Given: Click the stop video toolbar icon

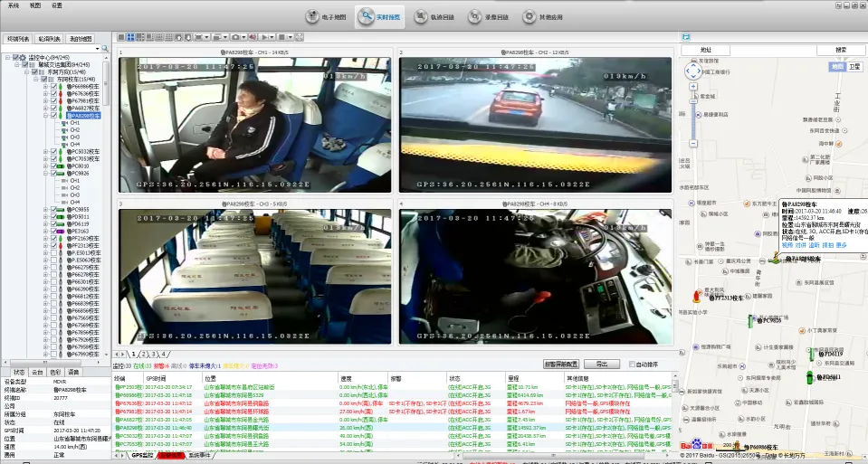Looking at the screenshot, I should coord(281,37).
